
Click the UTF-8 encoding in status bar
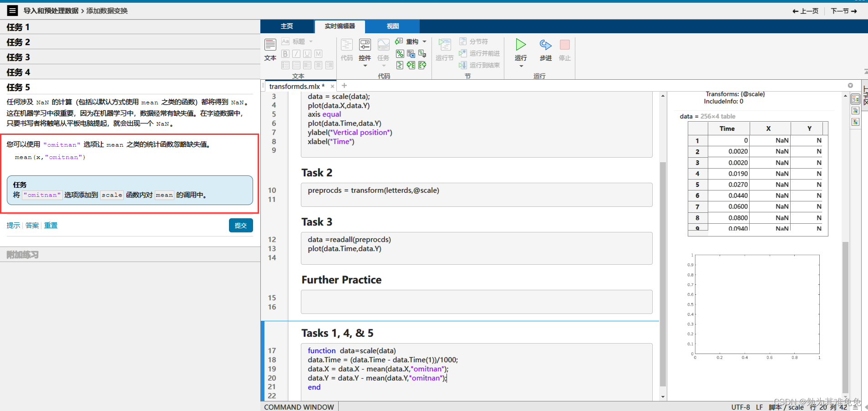point(741,407)
